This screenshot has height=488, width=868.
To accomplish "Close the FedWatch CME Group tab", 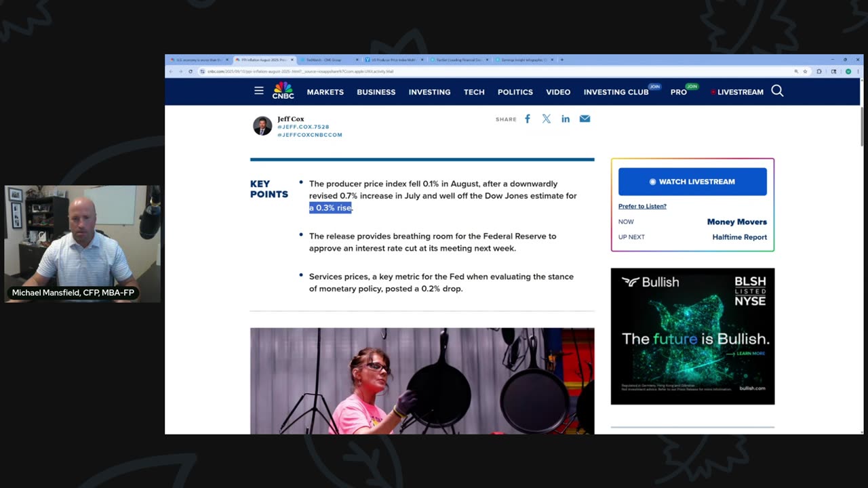I will (x=357, y=60).
